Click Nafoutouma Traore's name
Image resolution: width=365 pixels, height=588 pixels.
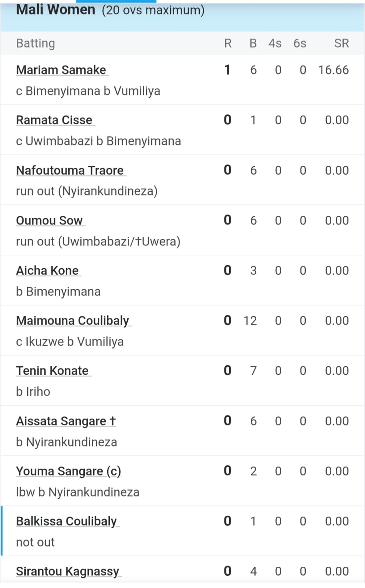point(70,170)
